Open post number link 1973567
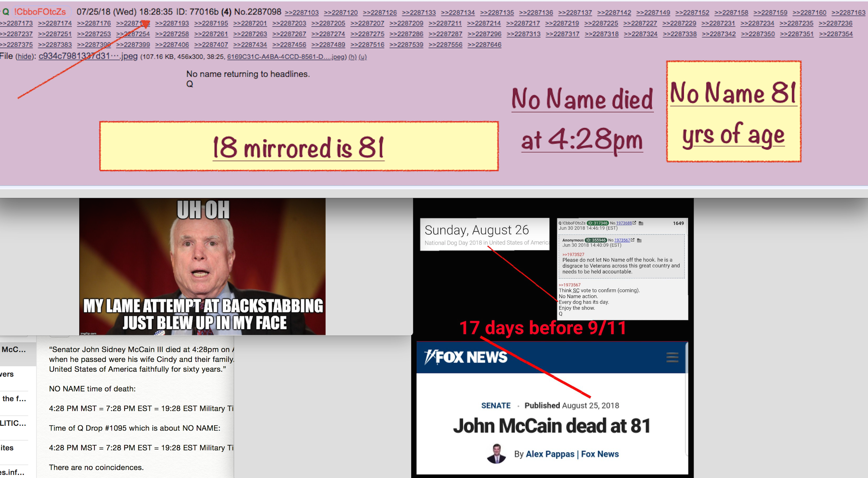The height and width of the screenshot is (478, 868). click(x=622, y=240)
